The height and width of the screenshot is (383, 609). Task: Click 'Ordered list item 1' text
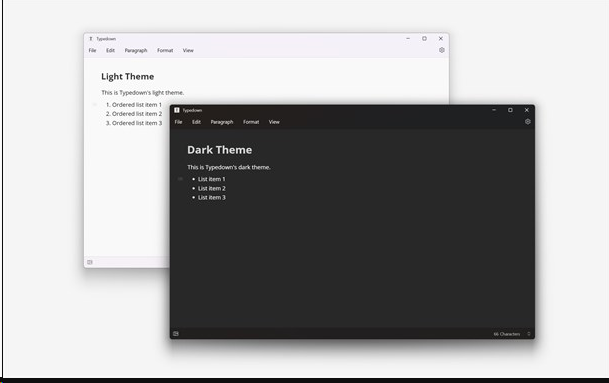pos(137,105)
